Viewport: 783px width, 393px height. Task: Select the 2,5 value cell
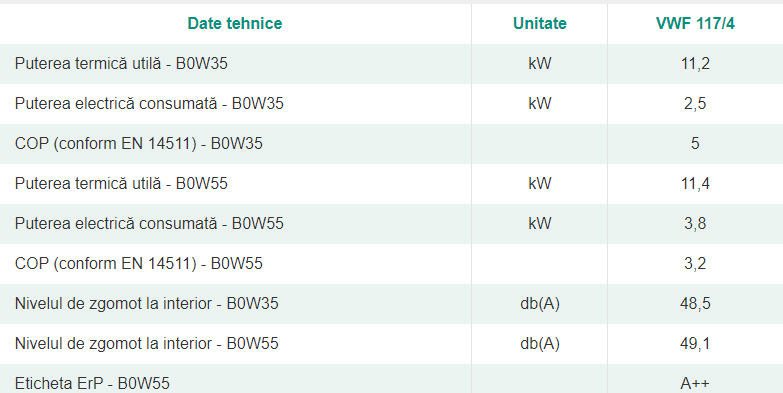coord(695,103)
